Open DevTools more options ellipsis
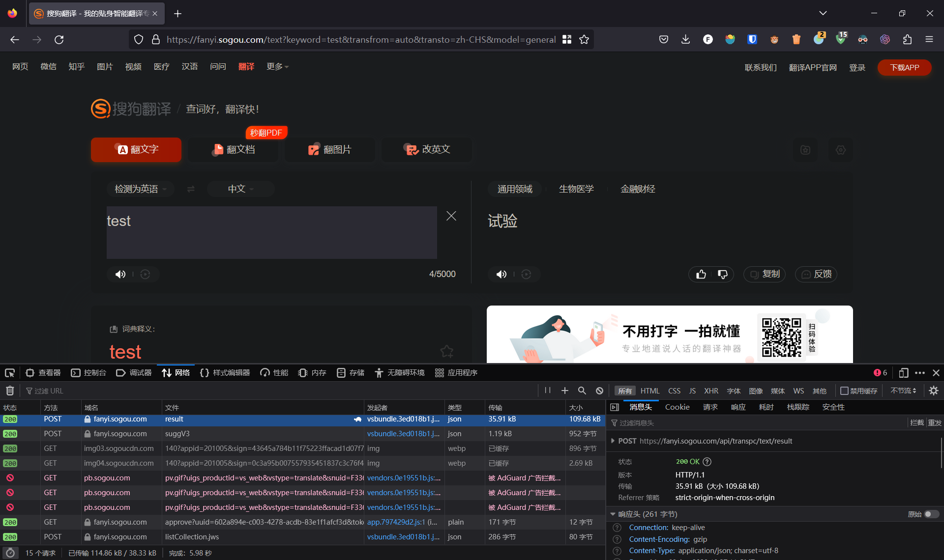The width and height of the screenshot is (944, 560). (x=920, y=373)
